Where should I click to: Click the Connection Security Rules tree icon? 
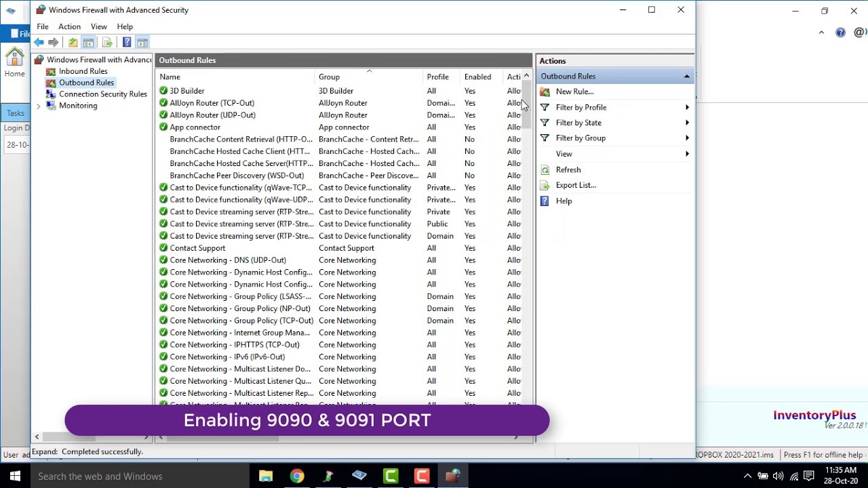[x=51, y=94]
